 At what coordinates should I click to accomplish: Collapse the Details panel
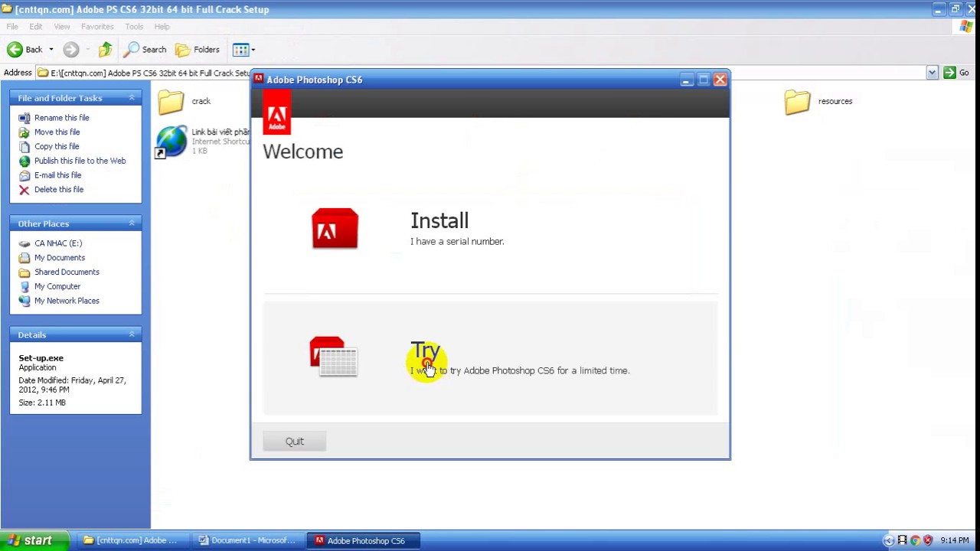(x=131, y=334)
